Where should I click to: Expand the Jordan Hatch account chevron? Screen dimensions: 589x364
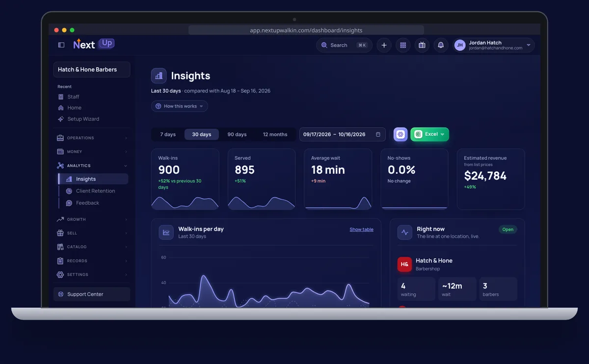click(x=529, y=45)
